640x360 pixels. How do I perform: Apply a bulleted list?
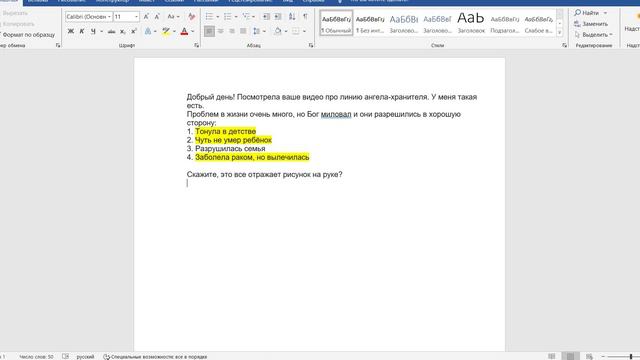[x=209, y=17]
